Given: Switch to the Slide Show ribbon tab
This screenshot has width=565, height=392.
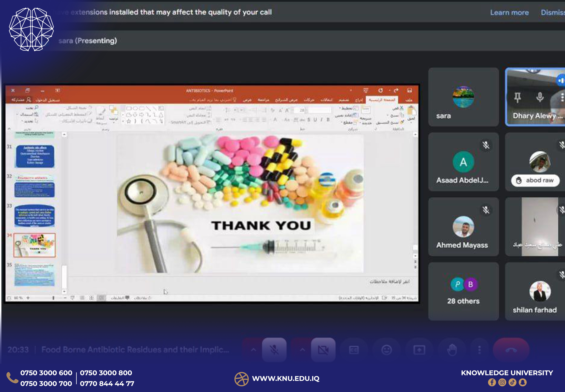Looking at the screenshot, I should click(x=286, y=100).
